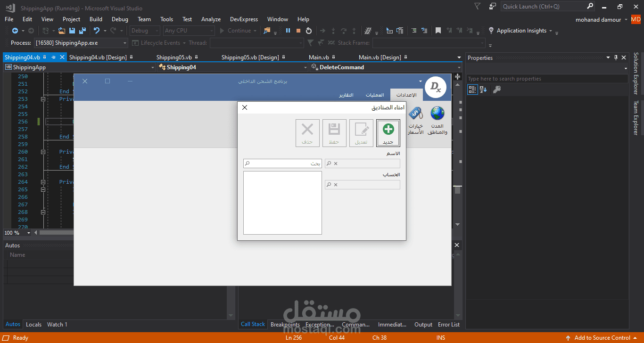Click the Save floppy icon in toolbar
This screenshot has height=343, width=644.
point(72,31)
